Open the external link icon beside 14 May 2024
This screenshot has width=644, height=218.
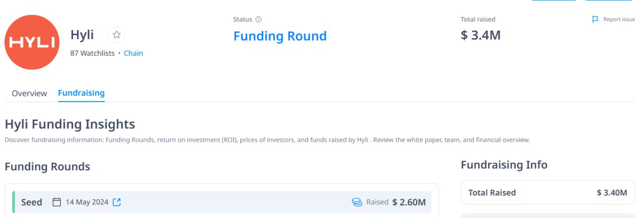click(x=117, y=202)
